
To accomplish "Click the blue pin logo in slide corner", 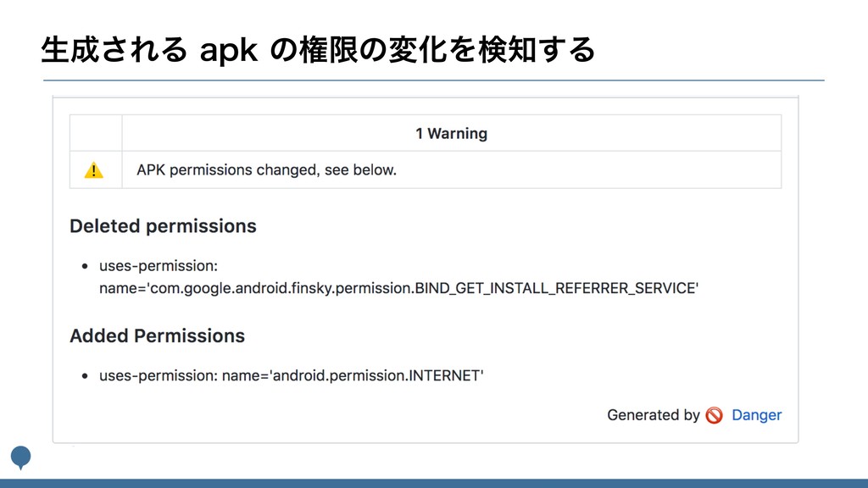I will tap(20, 457).
